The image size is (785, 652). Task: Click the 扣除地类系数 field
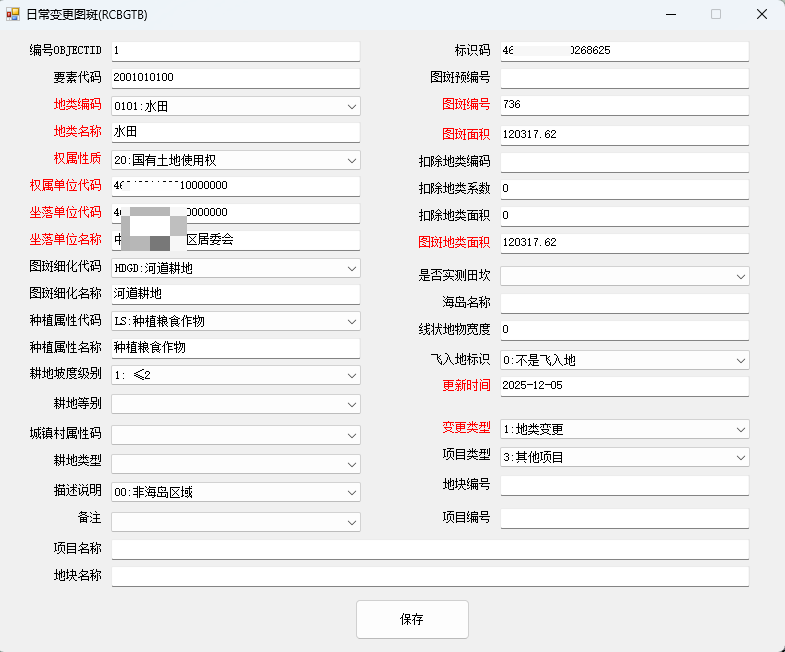[x=625, y=189]
